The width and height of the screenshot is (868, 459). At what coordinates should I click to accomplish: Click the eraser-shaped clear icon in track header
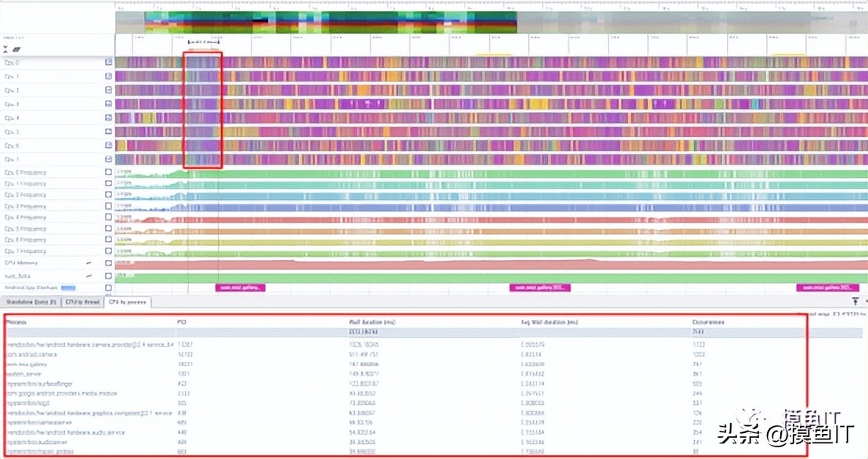15,48
